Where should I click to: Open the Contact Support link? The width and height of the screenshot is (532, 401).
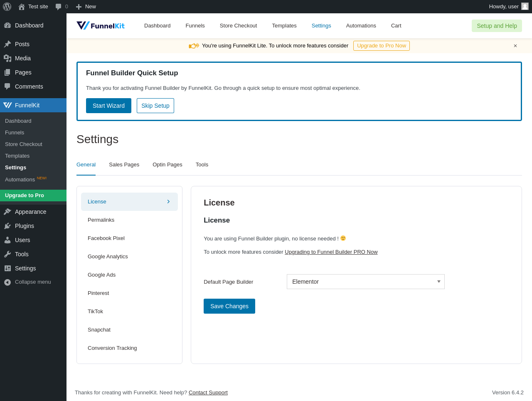point(208,393)
